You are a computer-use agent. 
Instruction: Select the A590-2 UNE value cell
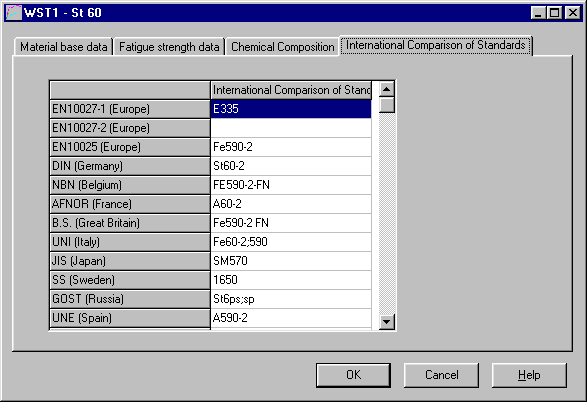(x=291, y=318)
